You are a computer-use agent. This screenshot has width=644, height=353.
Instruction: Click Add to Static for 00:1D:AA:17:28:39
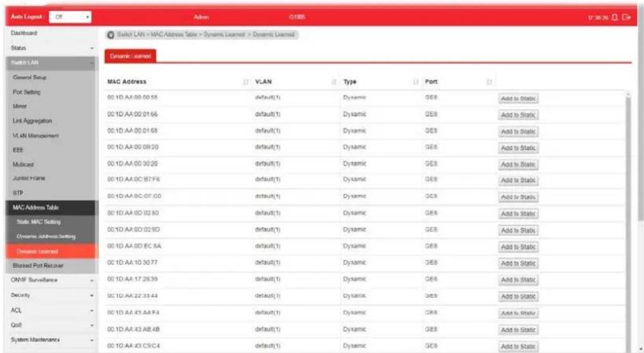[x=518, y=280]
